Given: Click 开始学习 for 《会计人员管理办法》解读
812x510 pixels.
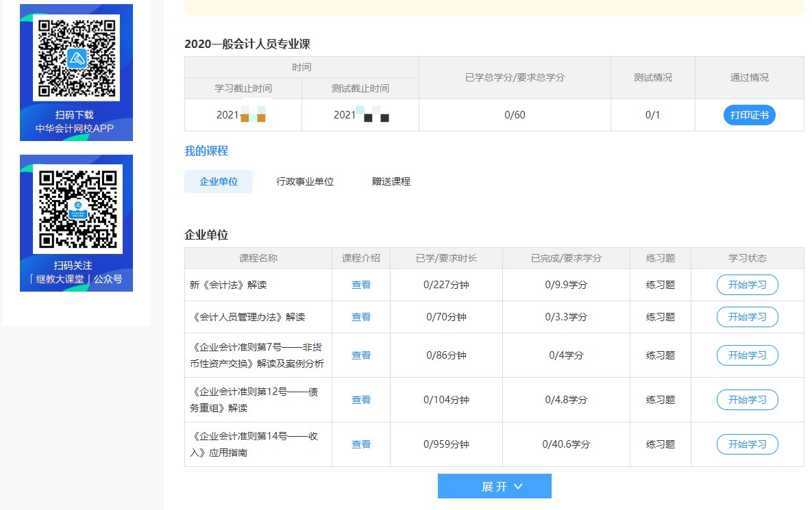Looking at the screenshot, I should coord(747,316).
